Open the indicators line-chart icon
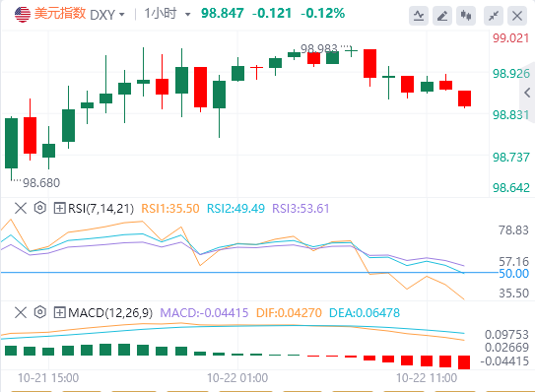 tap(419, 16)
